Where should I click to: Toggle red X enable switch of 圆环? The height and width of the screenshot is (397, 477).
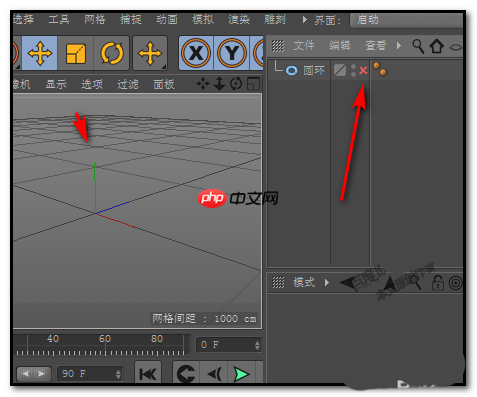pos(363,70)
